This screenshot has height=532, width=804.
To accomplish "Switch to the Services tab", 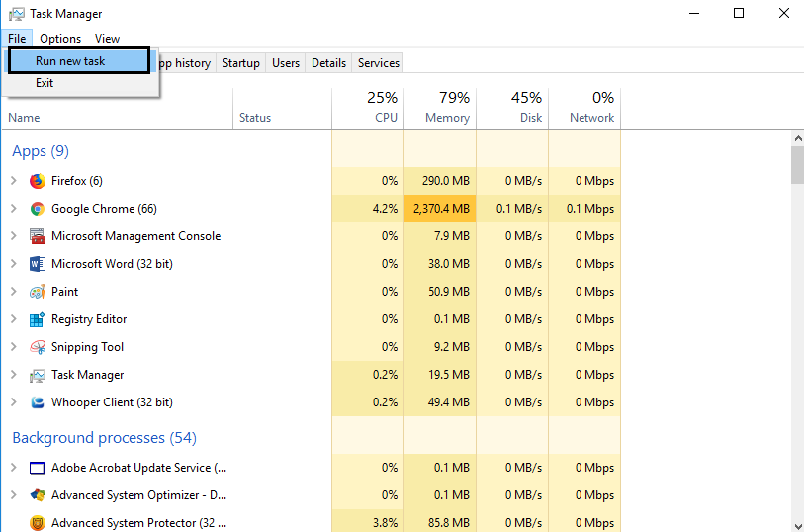I will click(x=379, y=63).
